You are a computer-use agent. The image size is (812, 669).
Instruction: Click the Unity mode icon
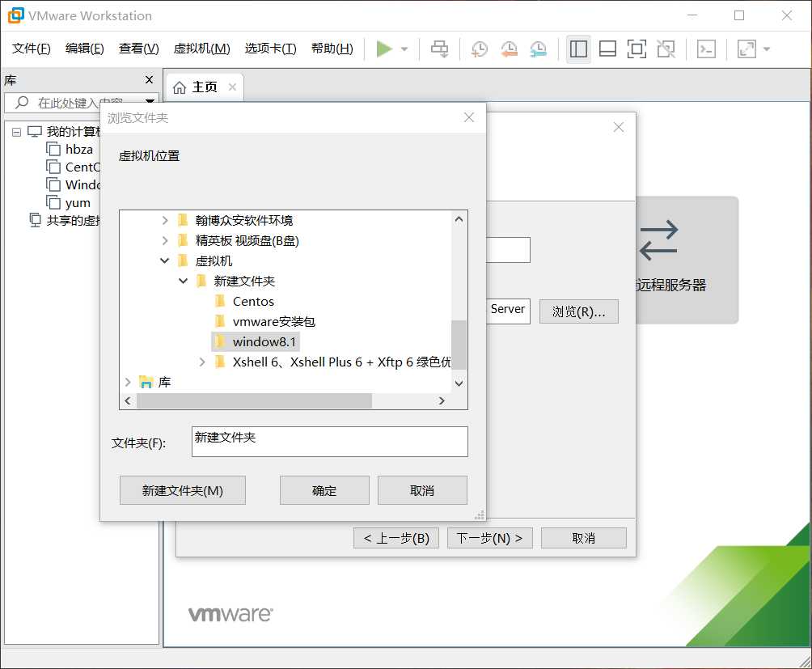click(666, 49)
